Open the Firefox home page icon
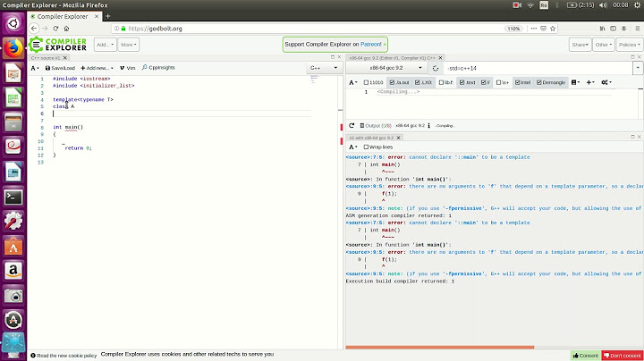 point(66,29)
